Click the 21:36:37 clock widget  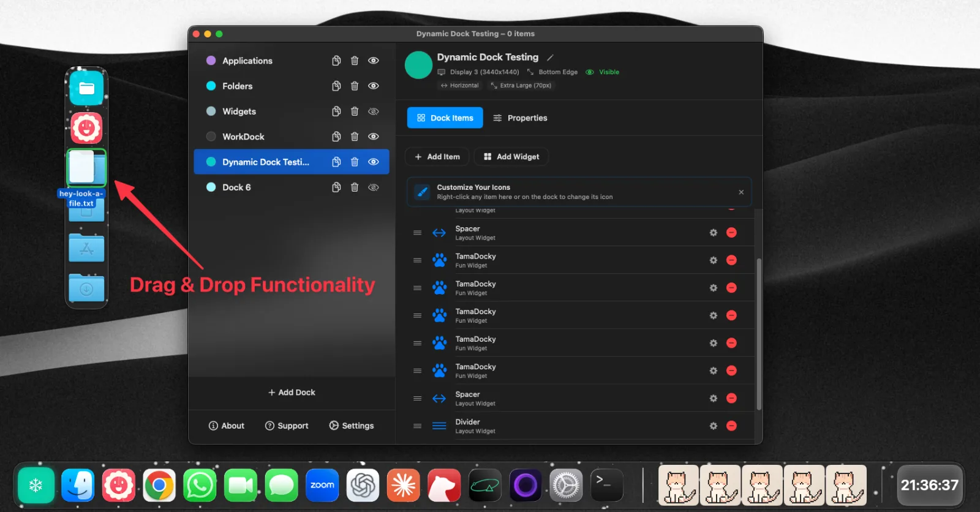[x=930, y=486]
